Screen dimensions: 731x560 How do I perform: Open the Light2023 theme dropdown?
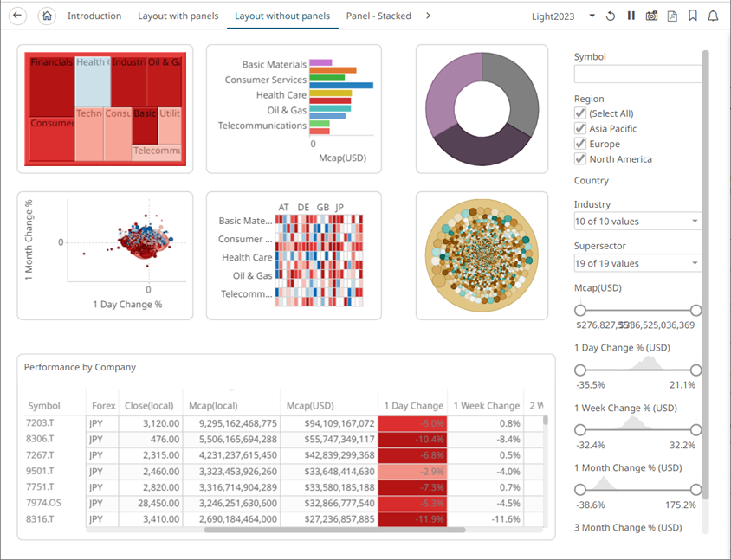563,16
